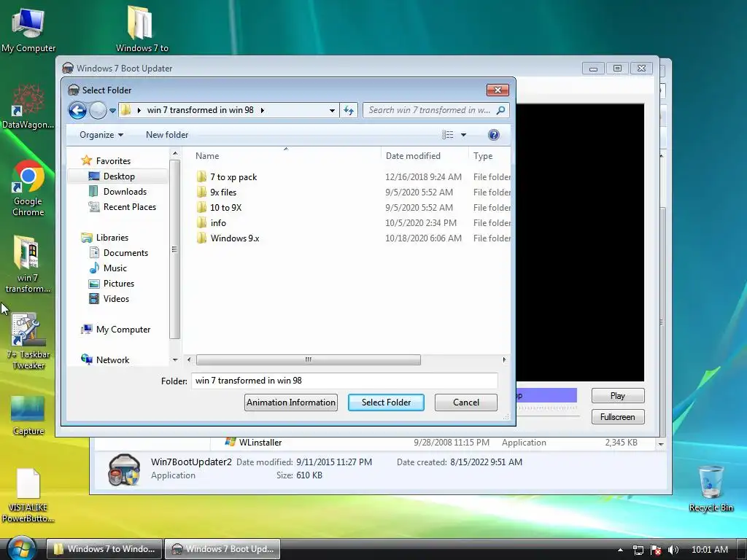Click the Folder name input field
This screenshot has width=747, height=560.
point(344,381)
